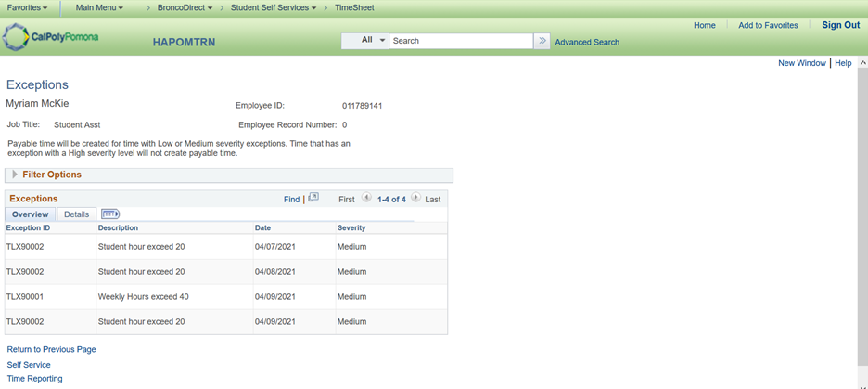Expand the Filter Options section
This screenshot has height=389, width=868.
(x=15, y=175)
